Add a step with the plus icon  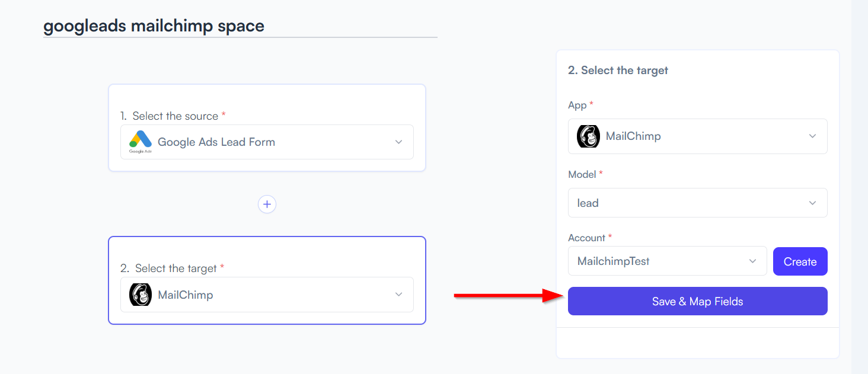coord(267,204)
